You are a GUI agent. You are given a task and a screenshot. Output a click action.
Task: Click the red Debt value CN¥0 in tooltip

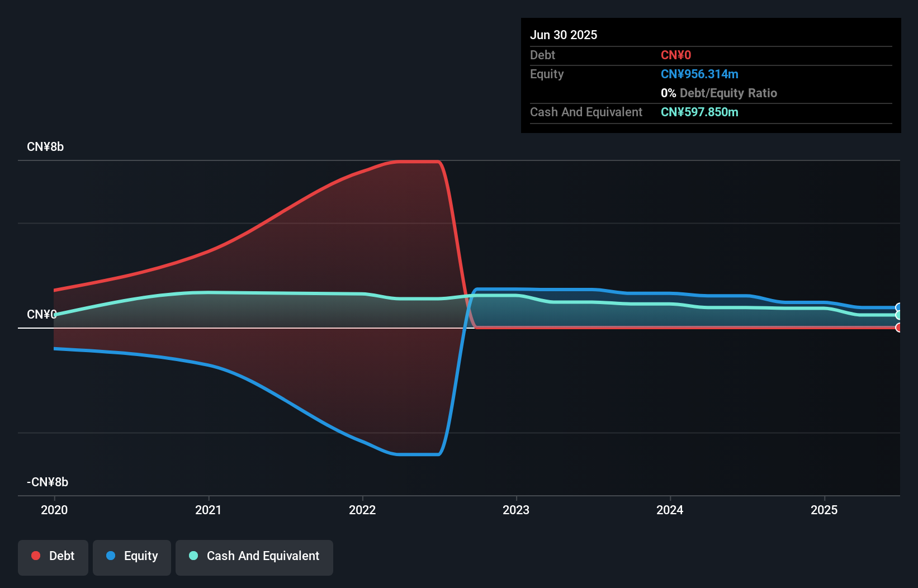tap(676, 55)
